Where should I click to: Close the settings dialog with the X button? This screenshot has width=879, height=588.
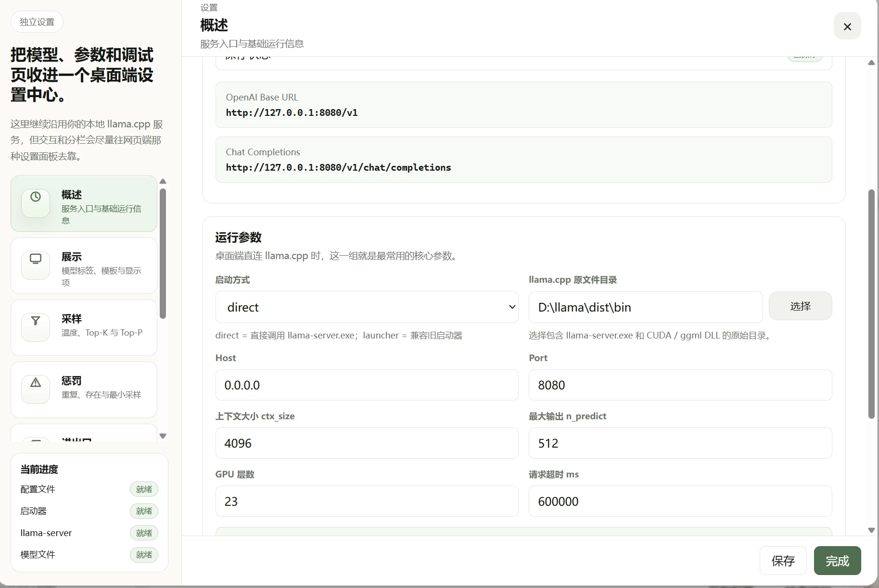(847, 26)
